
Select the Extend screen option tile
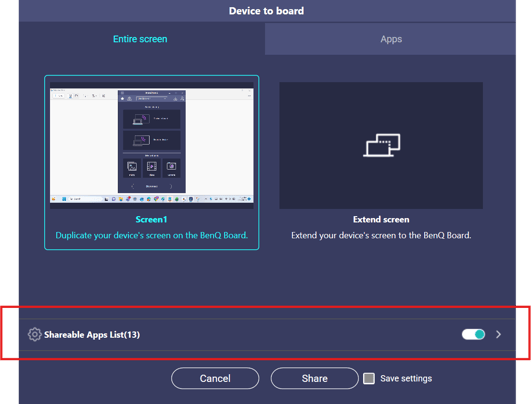381,162
